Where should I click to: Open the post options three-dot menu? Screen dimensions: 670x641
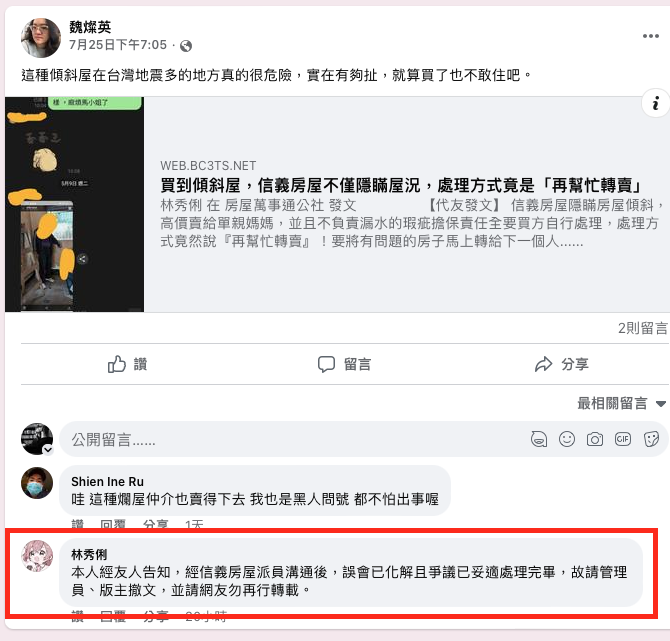(650, 36)
